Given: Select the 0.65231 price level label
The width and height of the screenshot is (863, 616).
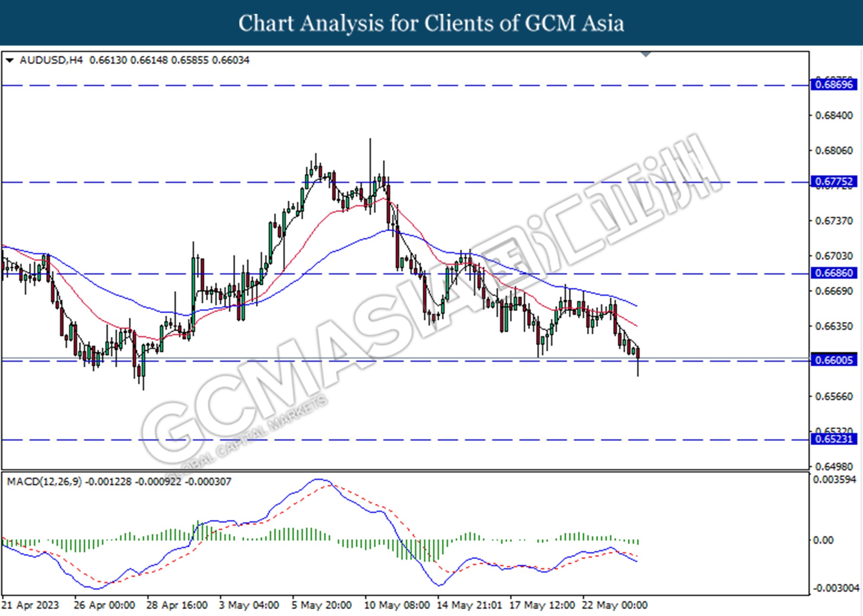Looking at the screenshot, I should [x=834, y=439].
